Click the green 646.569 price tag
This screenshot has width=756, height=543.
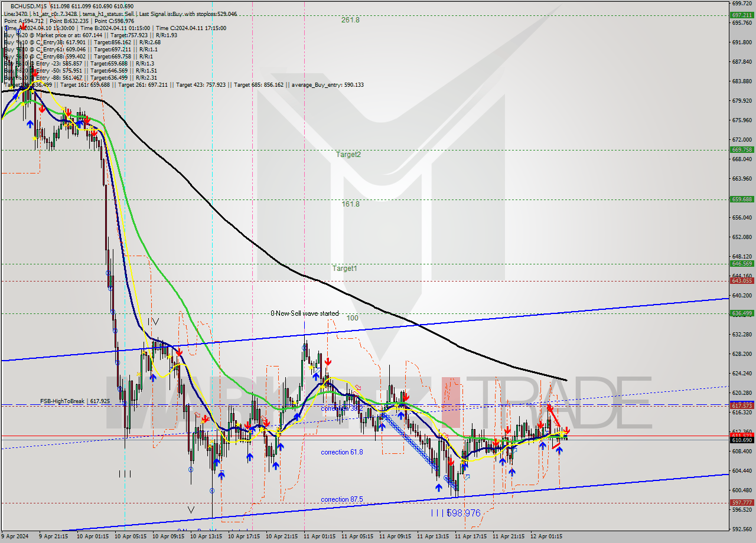tap(741, 264)
